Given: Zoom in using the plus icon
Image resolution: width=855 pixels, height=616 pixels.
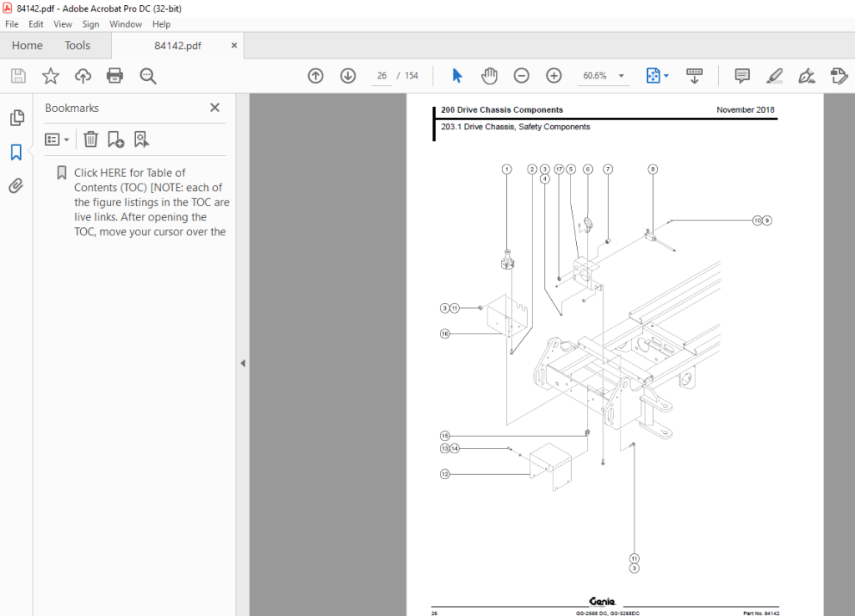Looking at the screenshot, I should click(x=554, y=75).
